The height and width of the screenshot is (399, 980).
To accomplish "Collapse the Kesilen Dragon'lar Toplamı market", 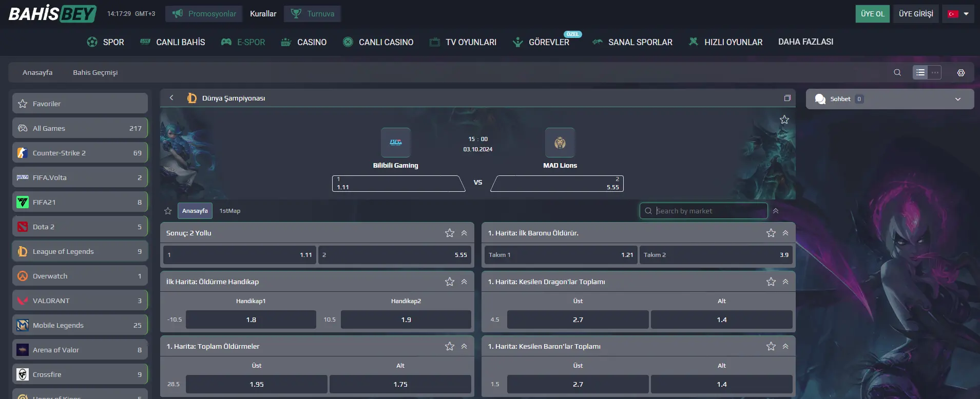I will pyautogui.click(x=785, y=282).
